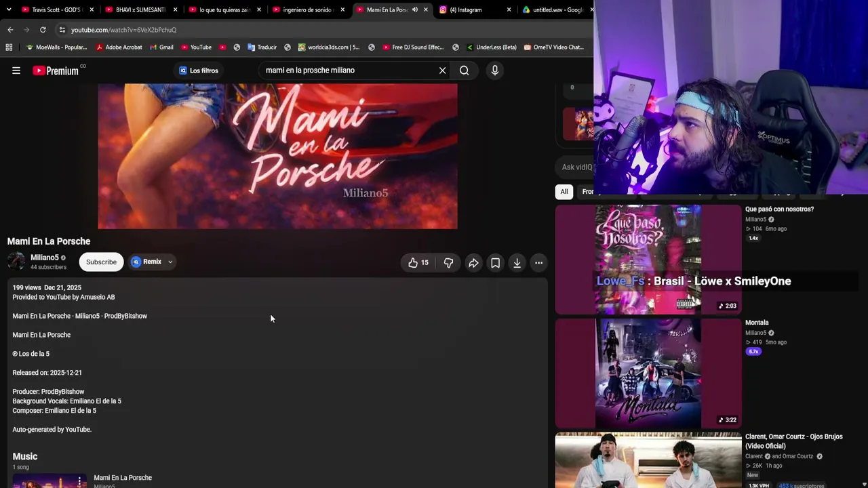868x488 pixels.
Task: Open the Mami En La Porsche song entry
Action: pos(123,478)
